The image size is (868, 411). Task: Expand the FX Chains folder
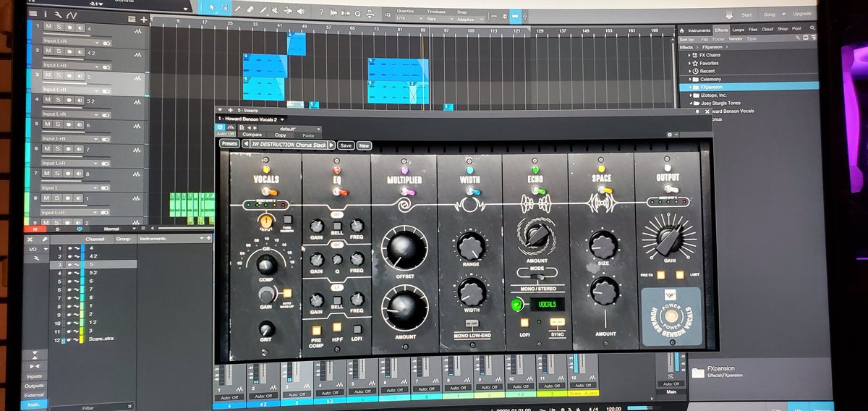pos(690,55)
